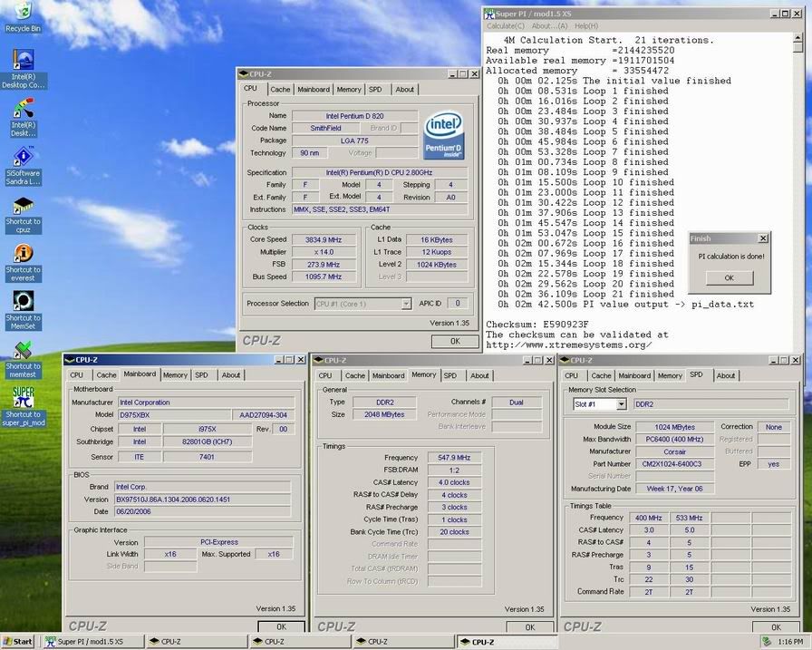Switch to the SPD tab in Mainboard CPU-Z window
Image resolution: width=812 pixels, height=650 pixels.
201,374
